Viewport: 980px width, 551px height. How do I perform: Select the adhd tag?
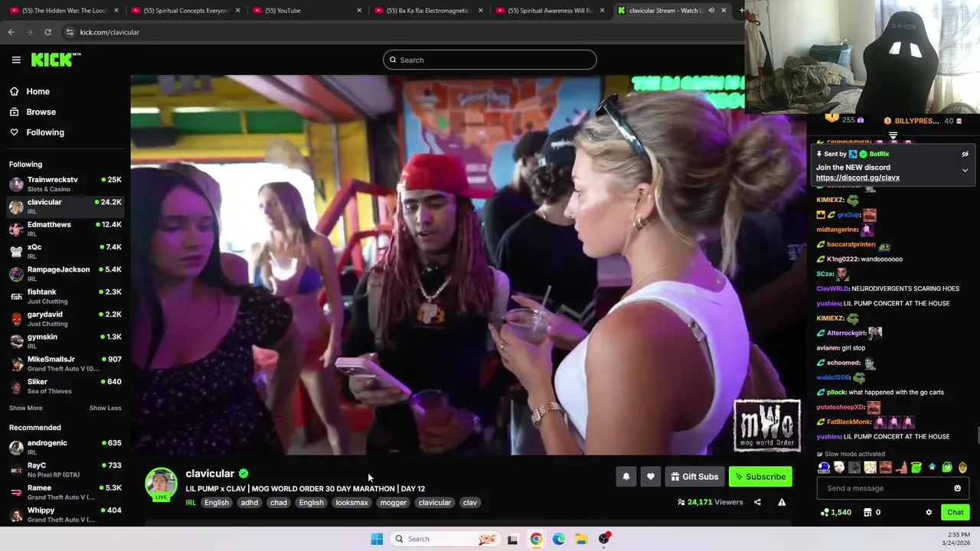250,503
